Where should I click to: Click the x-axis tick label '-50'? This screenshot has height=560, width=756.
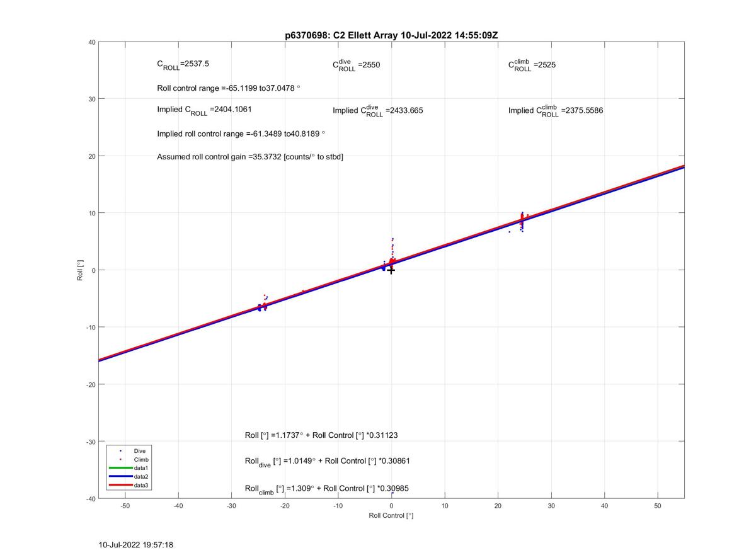tap(125, 506)
